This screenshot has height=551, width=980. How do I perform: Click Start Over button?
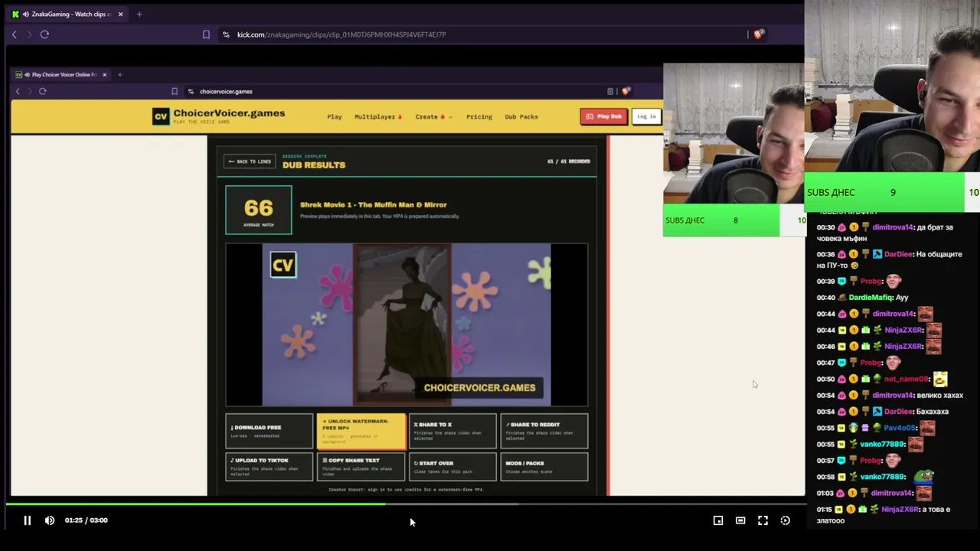(x=452, y=467)
